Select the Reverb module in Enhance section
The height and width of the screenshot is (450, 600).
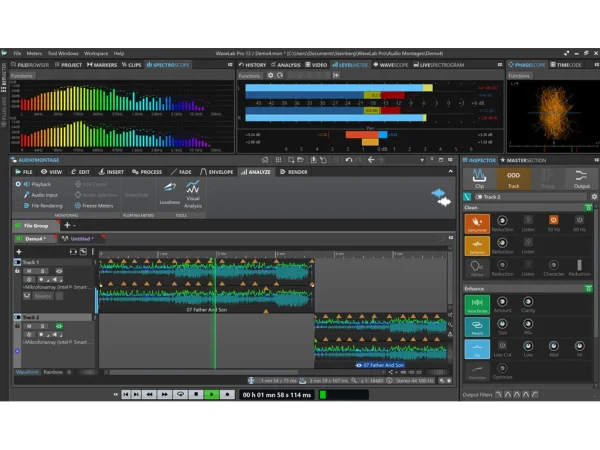477,327
